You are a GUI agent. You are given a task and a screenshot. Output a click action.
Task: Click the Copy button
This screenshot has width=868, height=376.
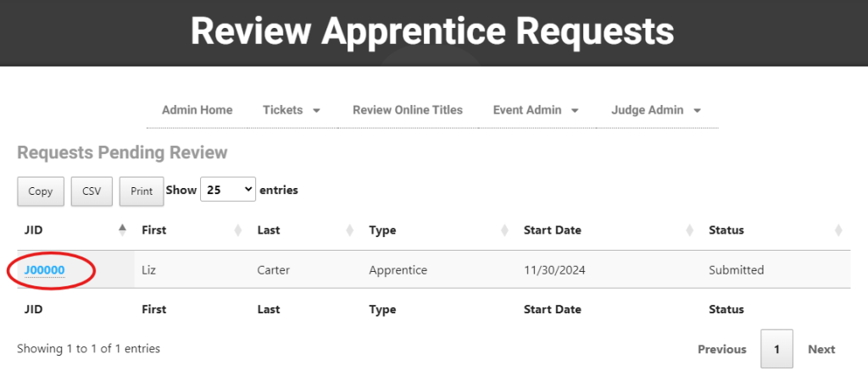click(41, 191)
